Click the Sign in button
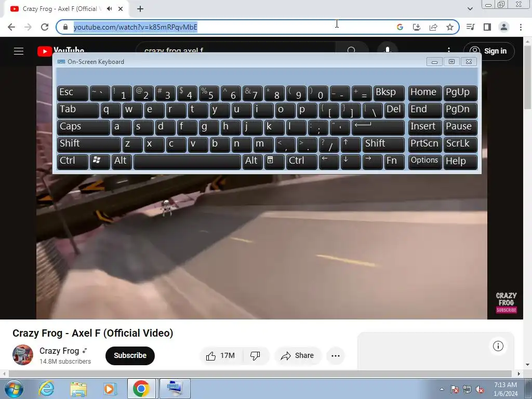This screenshot has height=399, width=532. (x=489, y=51)
